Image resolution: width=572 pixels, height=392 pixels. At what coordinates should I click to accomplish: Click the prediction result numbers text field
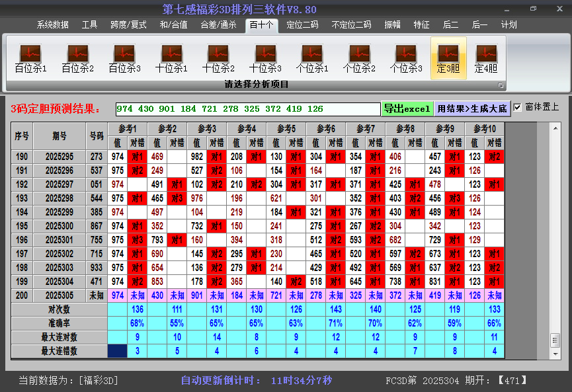(247, 109)
